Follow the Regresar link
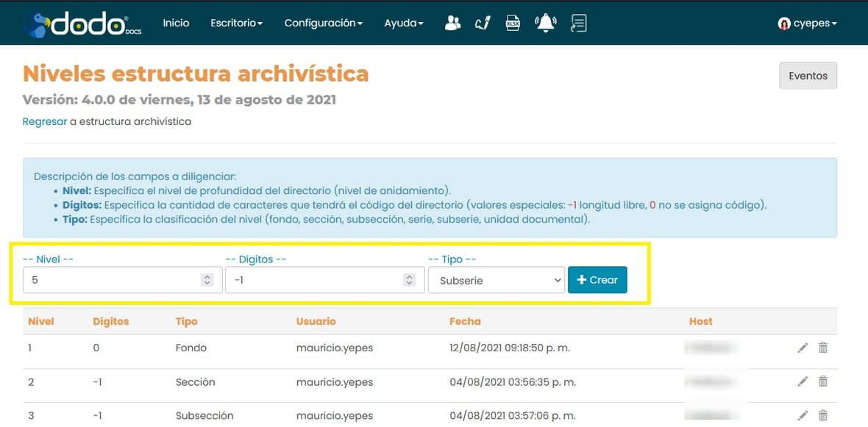 (x=45, y=122)
